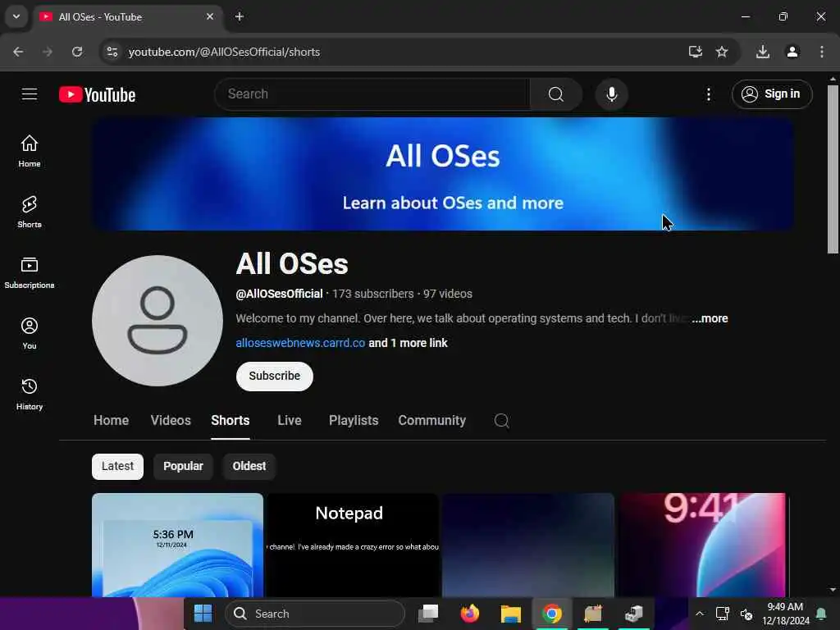840x630 pixels.
Task: Click the All OSes channel avatar
Action: (157, 321)
